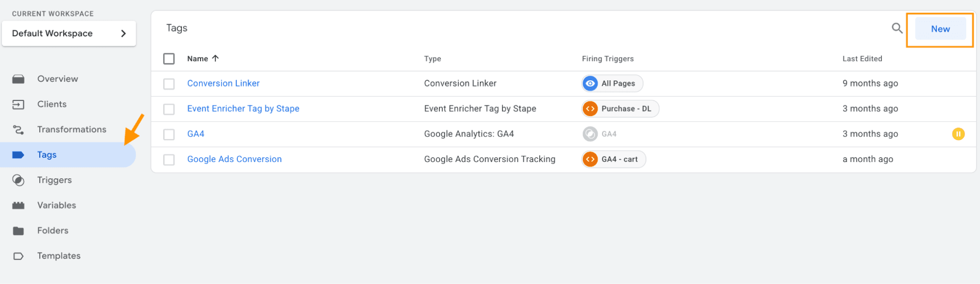
Task: Click the Templates sidebar icon
Action: (19, 256)
